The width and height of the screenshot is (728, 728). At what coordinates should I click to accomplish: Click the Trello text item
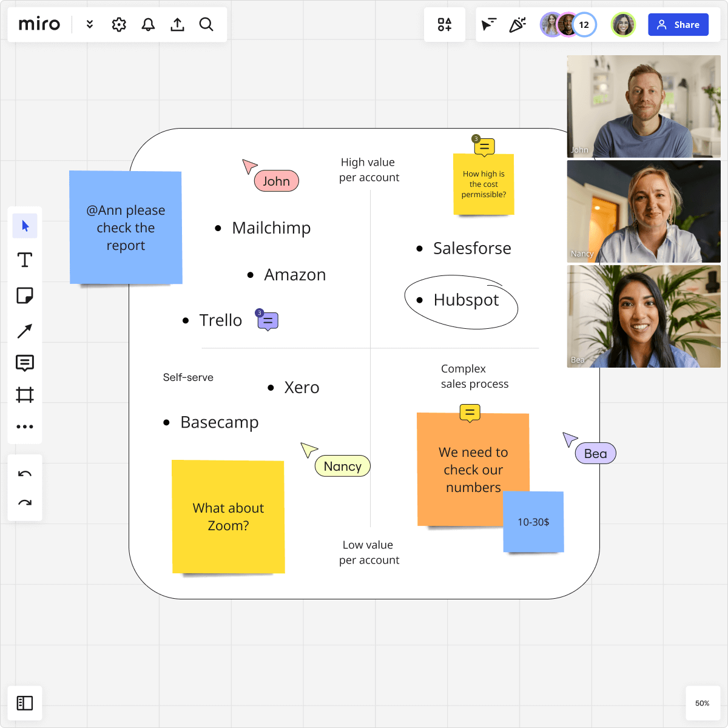point(220,320)
